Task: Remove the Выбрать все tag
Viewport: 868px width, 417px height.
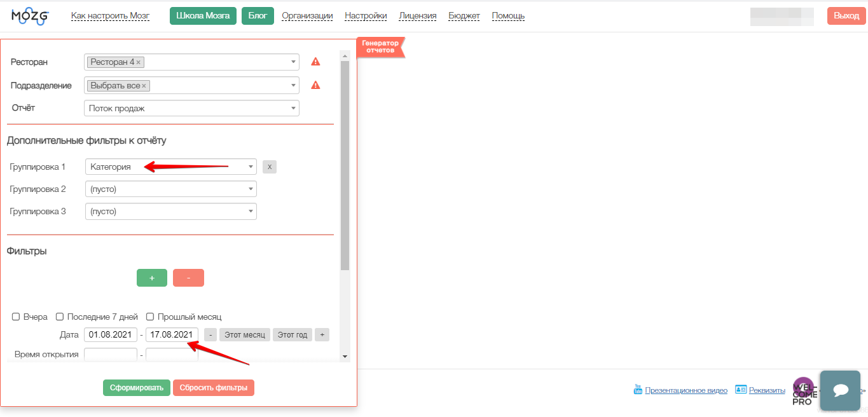Action: [x=144, y=86]
